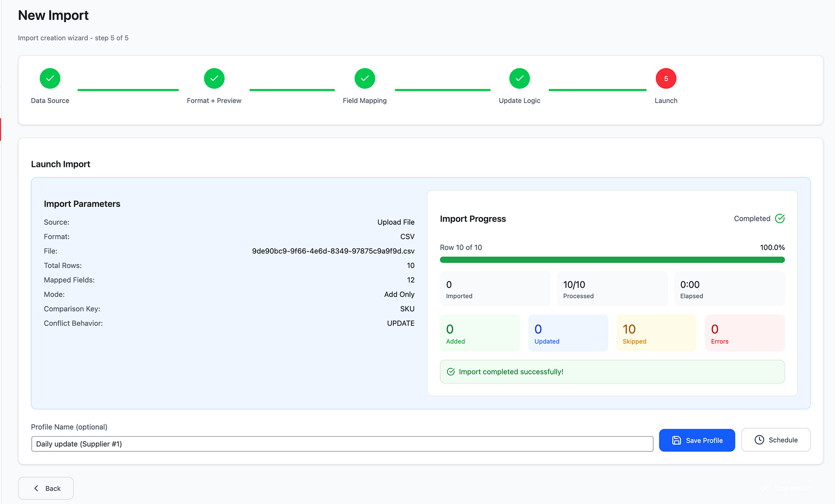Click the Format + Preview step checkmark

[x=214, y=79]
